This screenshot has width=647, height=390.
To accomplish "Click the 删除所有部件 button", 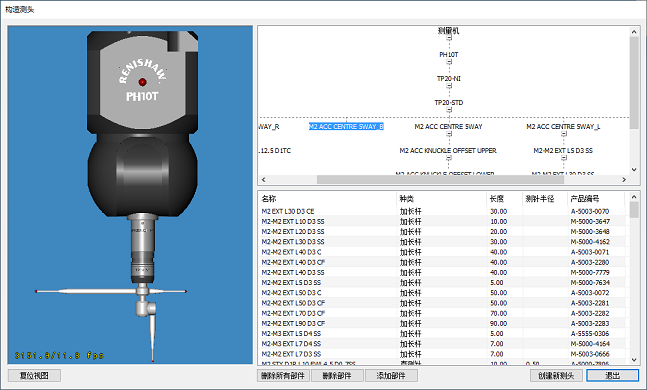I will pyautogui.click(x=283, y=376).
